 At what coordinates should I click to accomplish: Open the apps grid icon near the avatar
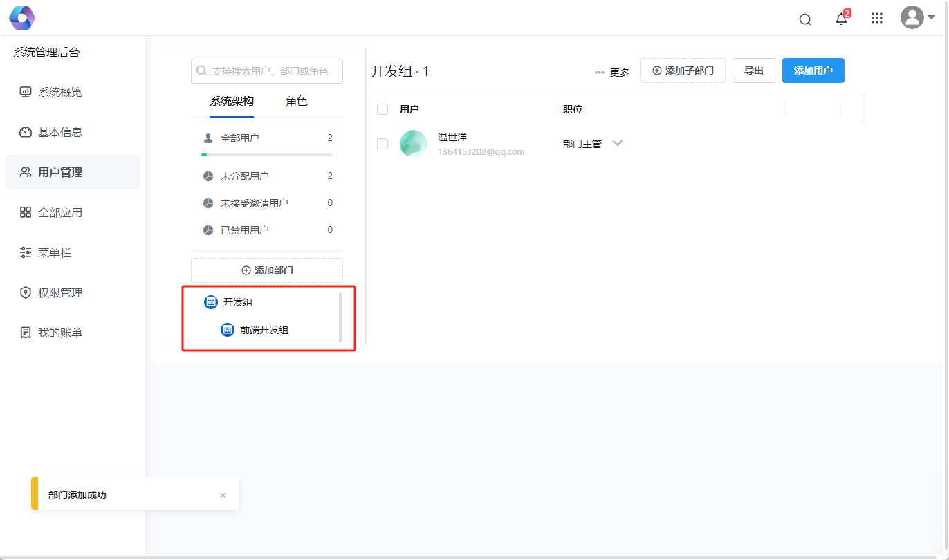pyautogui.click(x=876, y=18)
